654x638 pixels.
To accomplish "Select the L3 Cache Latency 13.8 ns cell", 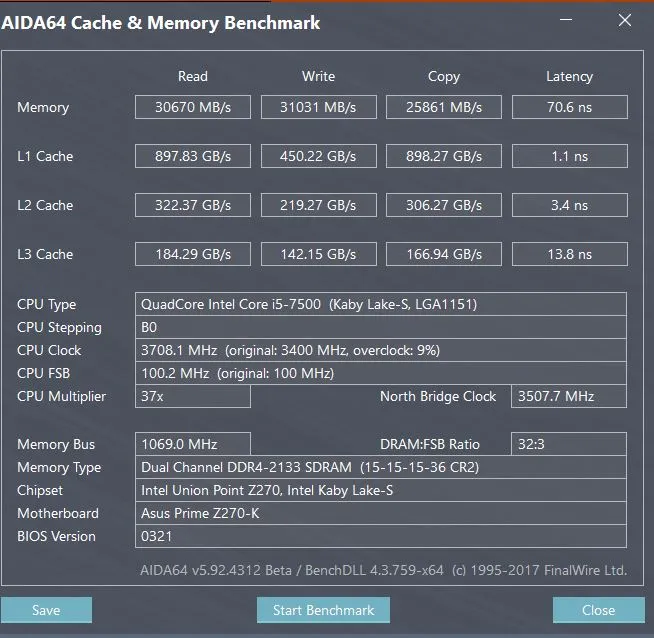I will pos(569,254).
